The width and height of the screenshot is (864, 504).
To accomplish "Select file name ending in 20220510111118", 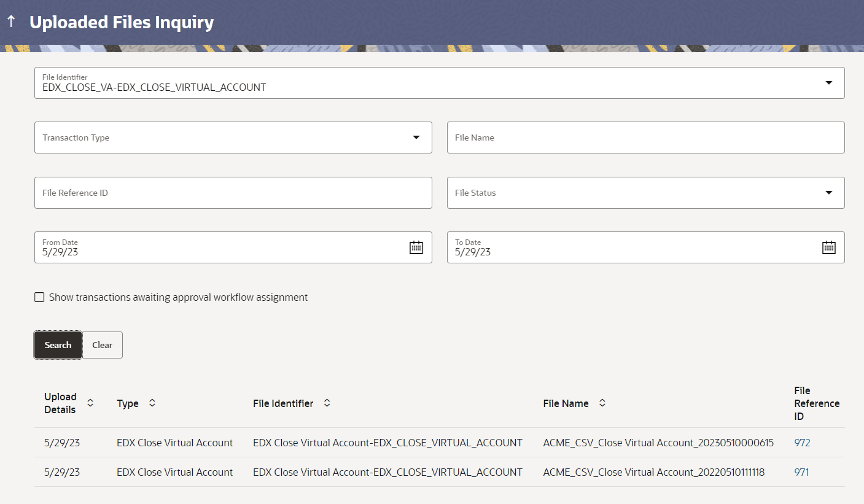I will point(654,472).
